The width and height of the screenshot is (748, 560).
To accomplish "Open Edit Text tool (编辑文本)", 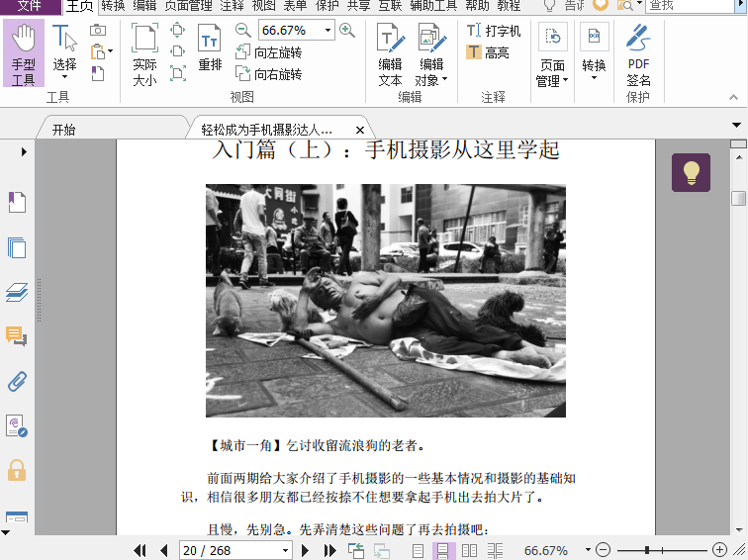I will (390, 54).
